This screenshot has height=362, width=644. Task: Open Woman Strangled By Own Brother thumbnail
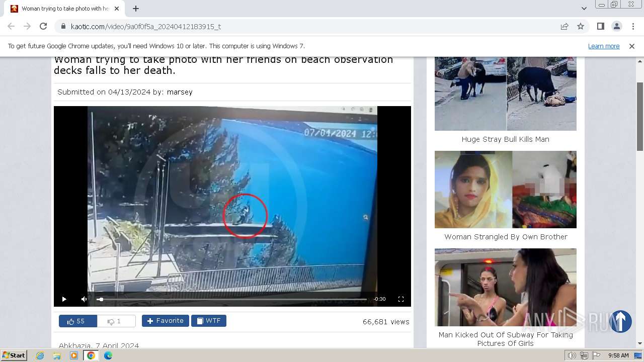pos(506,190)
